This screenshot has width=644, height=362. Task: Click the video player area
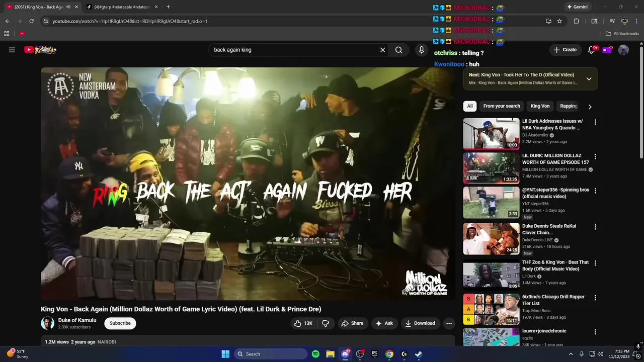coord(248,184)
